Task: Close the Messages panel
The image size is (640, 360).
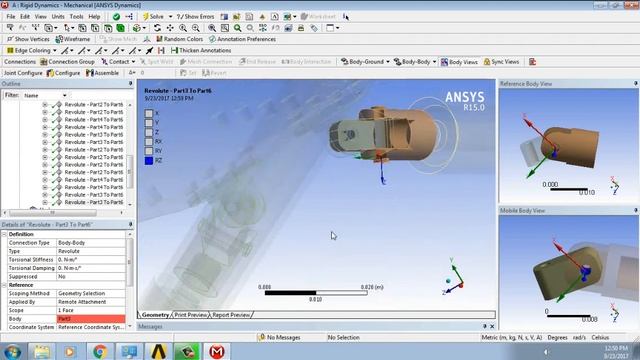Action: tap(492, 327)
